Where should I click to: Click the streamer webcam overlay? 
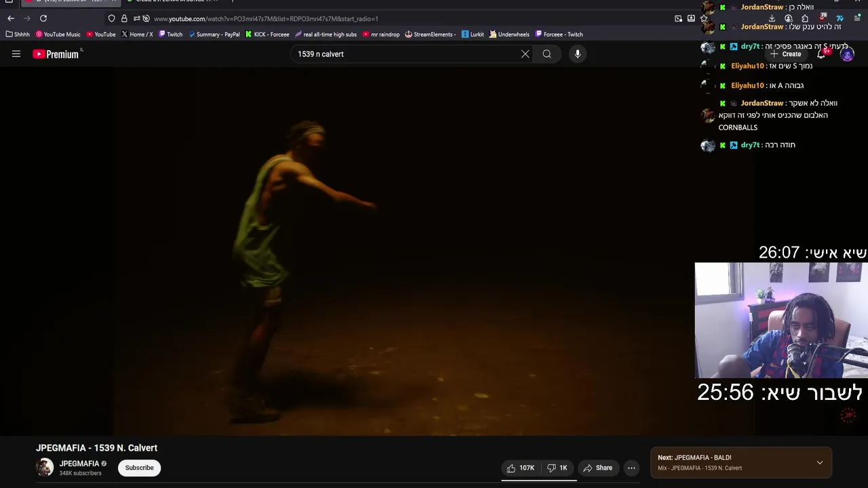point(781,320)
